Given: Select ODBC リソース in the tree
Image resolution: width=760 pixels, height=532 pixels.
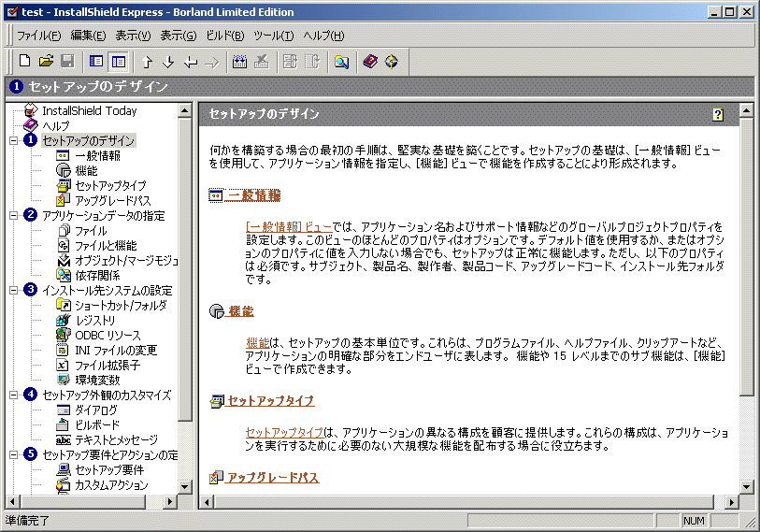Looking at the screenshot, I should coord(108,335).
